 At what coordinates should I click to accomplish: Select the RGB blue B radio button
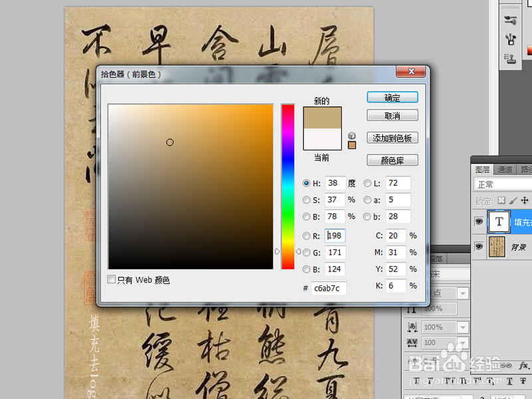306,269
